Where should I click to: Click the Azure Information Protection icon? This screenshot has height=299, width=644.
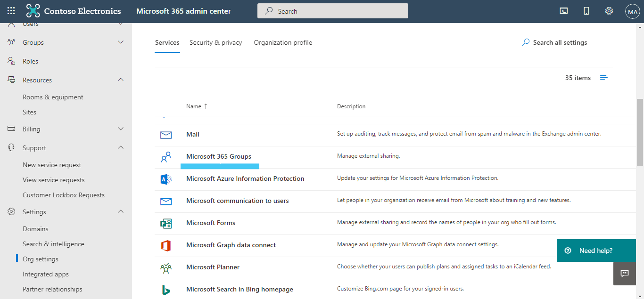pos(166,179)
